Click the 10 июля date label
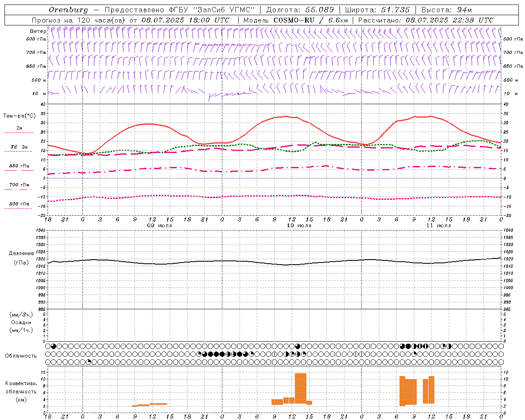 coord(299,226)
